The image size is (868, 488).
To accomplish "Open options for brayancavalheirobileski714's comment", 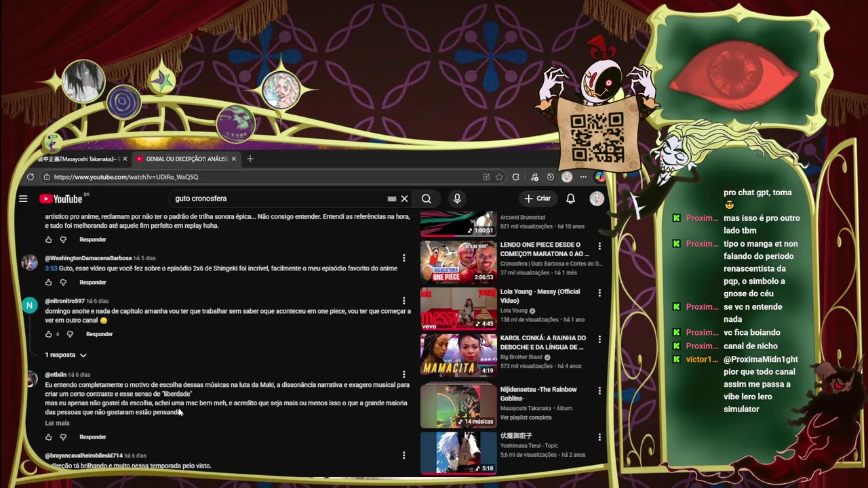I will point(403,455).
